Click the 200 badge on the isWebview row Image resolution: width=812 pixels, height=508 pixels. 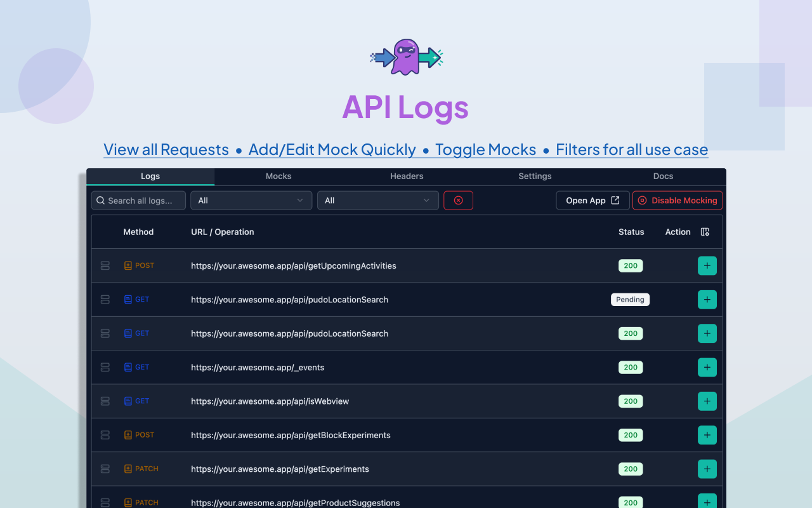631,401
